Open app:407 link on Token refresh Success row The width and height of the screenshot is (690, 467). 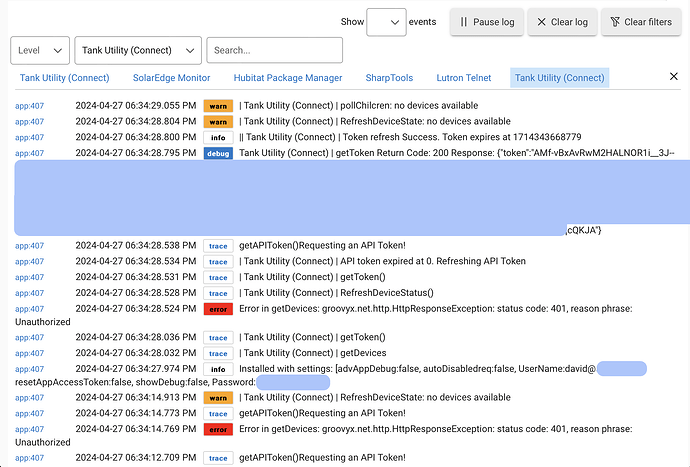pyautogui.click(x=29, y=138)
